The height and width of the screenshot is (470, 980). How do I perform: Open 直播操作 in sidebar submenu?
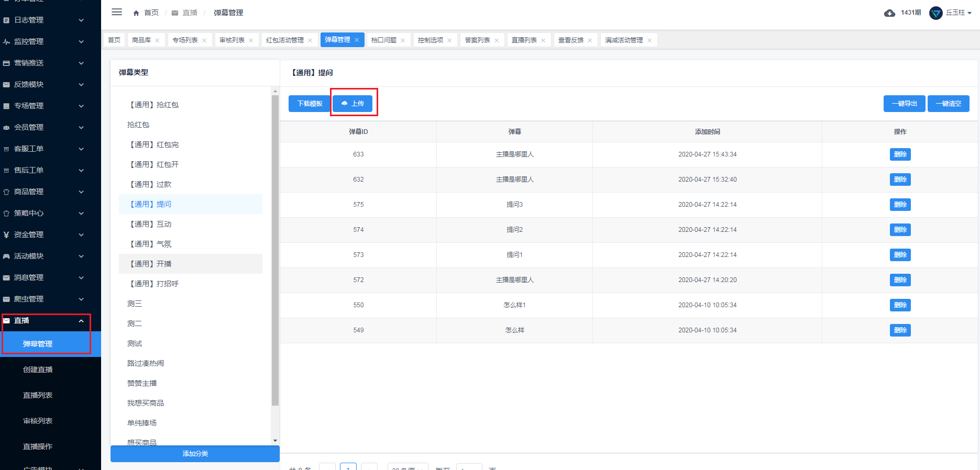[x=38, y=446]
